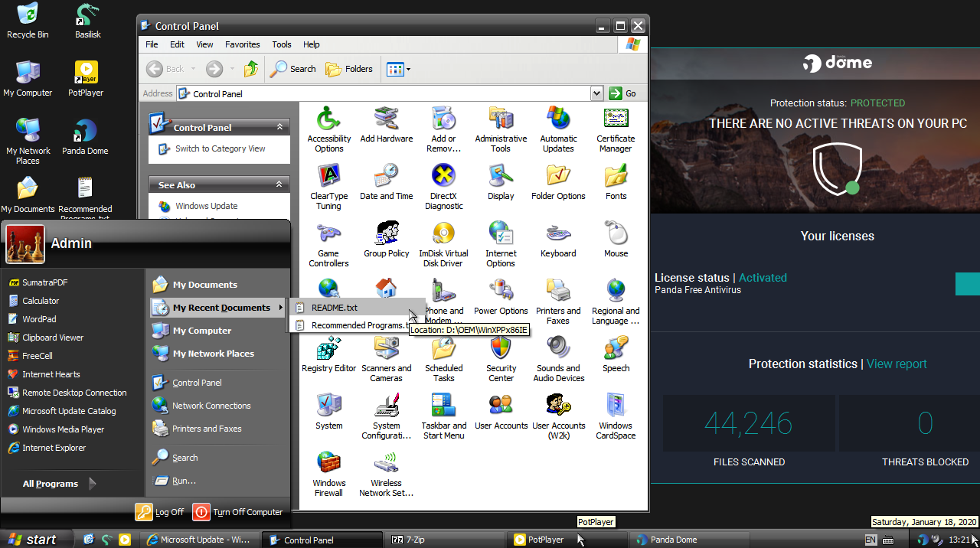The height and width of the screenshot is (548, 980).
Task: Open the Favorites menu
Action: (x=242, y=44)
